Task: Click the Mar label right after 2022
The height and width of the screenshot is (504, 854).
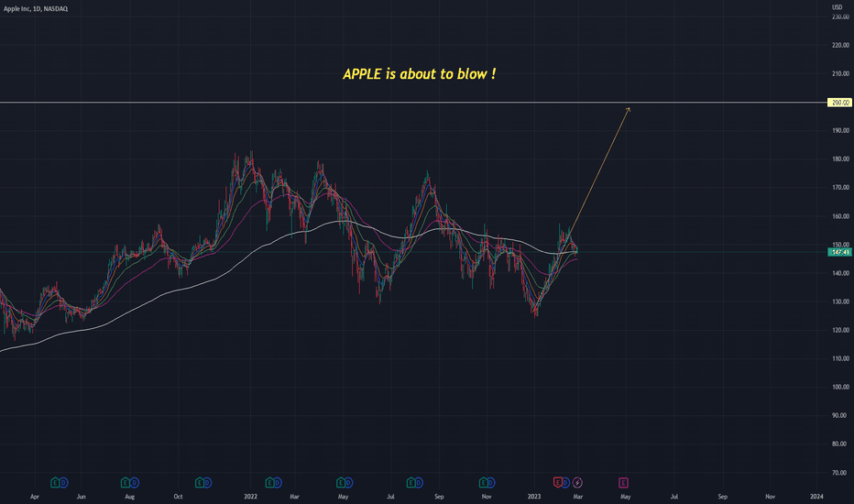Action: 294,497
